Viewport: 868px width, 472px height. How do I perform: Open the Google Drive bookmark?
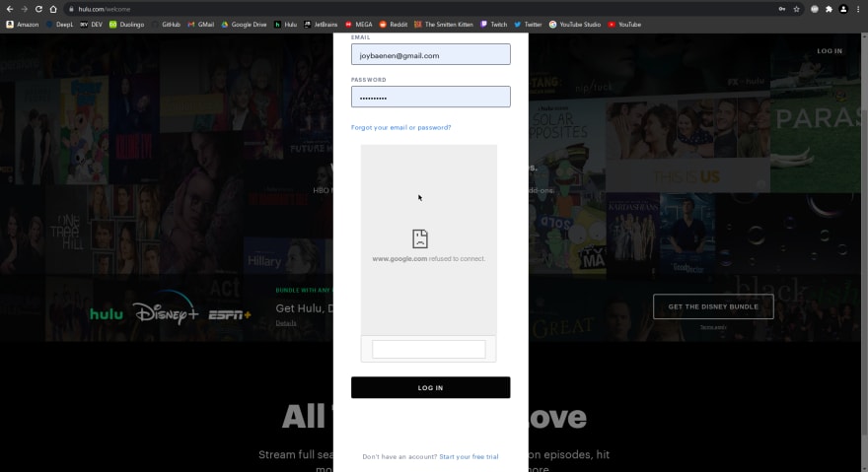[x=245, y=25]
